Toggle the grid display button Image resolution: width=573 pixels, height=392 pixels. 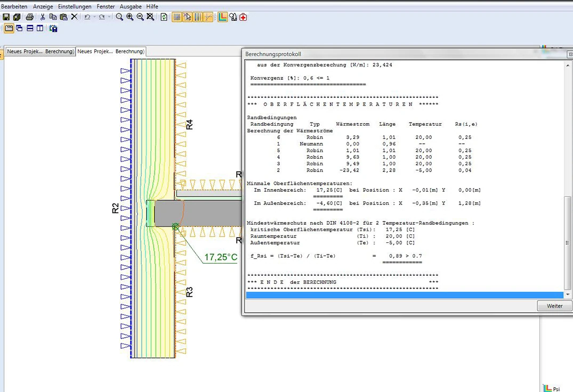click(176, 17)
